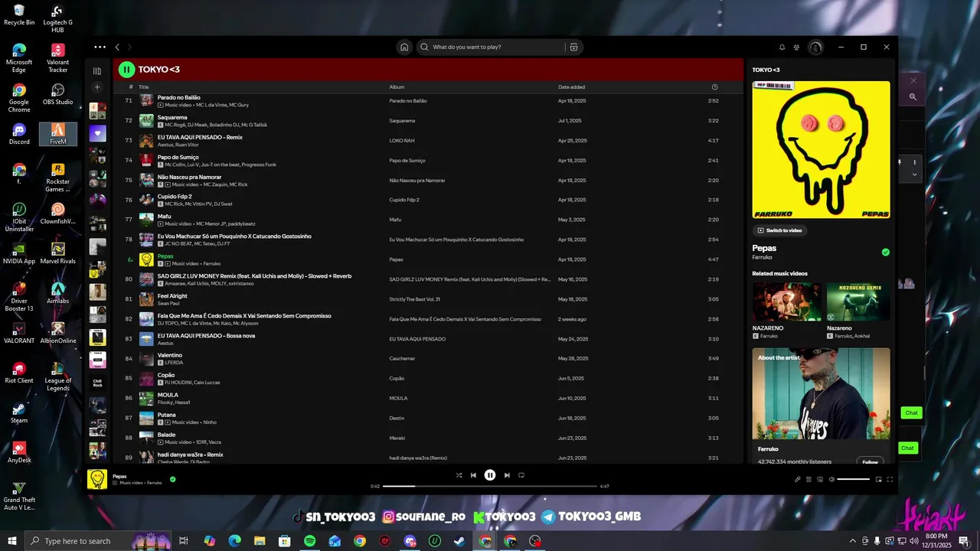Adjust Spotify volume slider
The width and height of the screenshot is (980, 551).
pyautogui.click(x=854, y=479)
